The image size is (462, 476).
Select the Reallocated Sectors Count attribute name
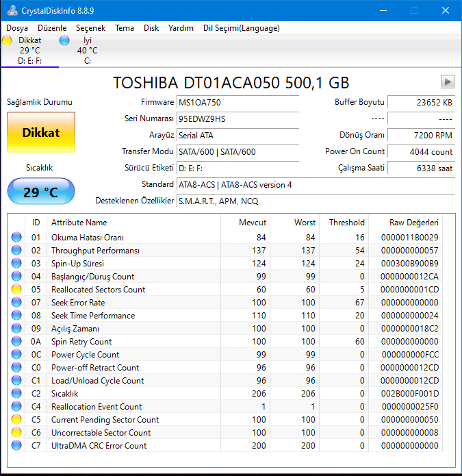pyautogui.click(x=99, y=289)
